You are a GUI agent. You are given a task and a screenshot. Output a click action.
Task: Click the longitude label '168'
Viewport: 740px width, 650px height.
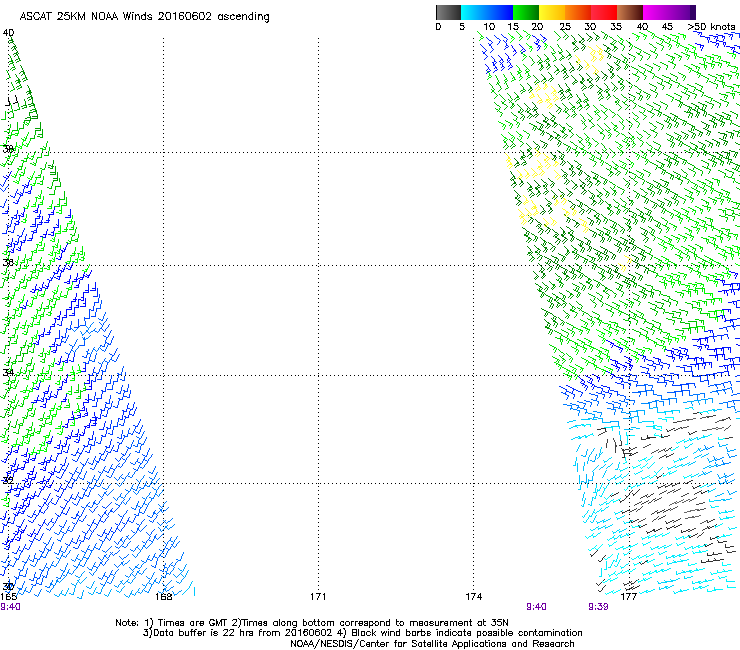163,597
